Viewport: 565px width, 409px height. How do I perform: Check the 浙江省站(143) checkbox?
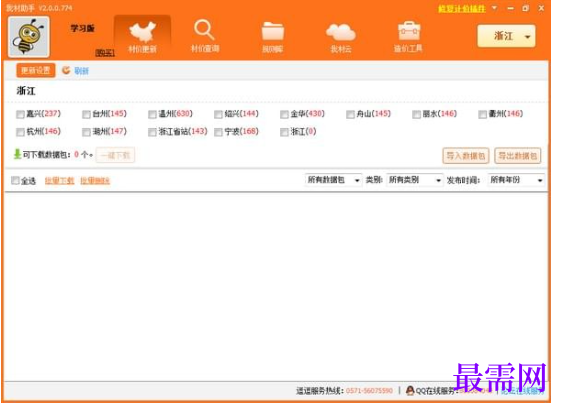[x=152, y=132]
